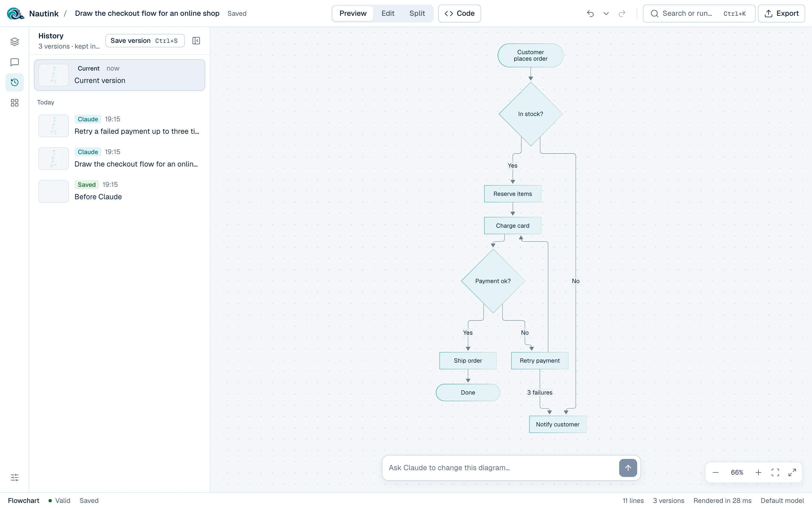Zoom out with the minus icon
The height and width of the screenshot is (508, 812).
coord(715,472)
